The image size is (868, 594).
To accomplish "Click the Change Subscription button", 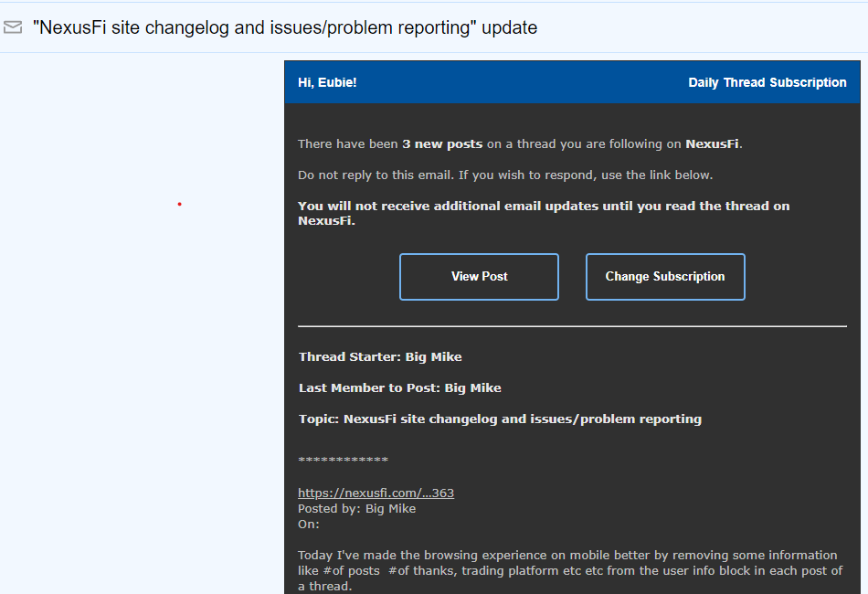I will coord(665,277).
